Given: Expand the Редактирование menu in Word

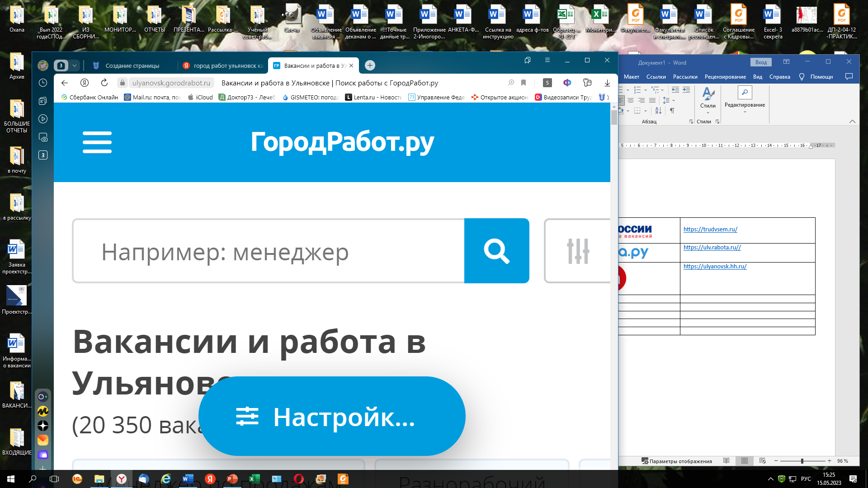Looking at the screenshot, I should tap(745, 100).
